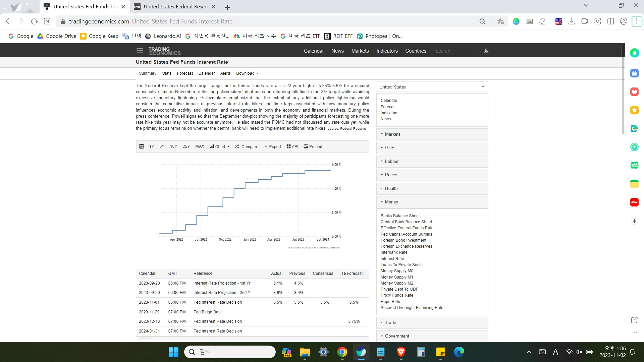The width and height of the screenshot is (644, 362).
Task: Expand the GDP section
Action: 432,147
